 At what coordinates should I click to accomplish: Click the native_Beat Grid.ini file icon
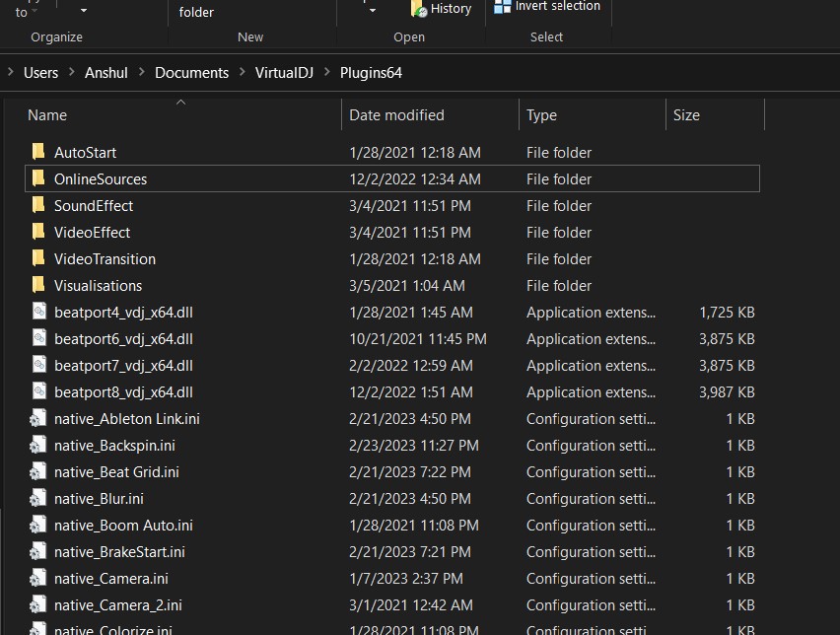pos(38,471)
